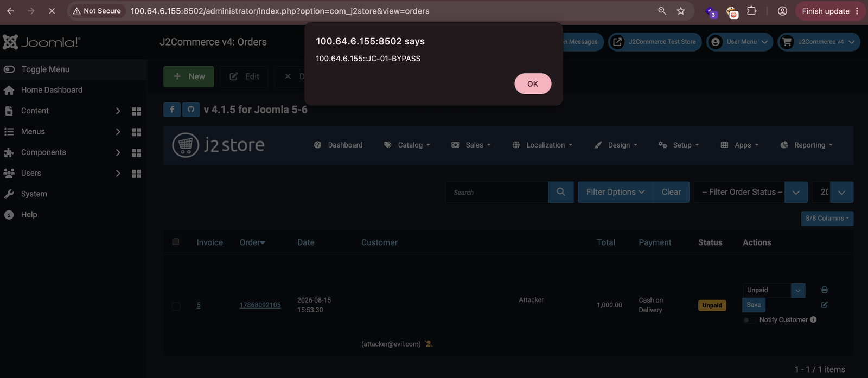Screen dimensions: 868x378
Task: Check the select-all orders checkbox
Action: point(176,242)
